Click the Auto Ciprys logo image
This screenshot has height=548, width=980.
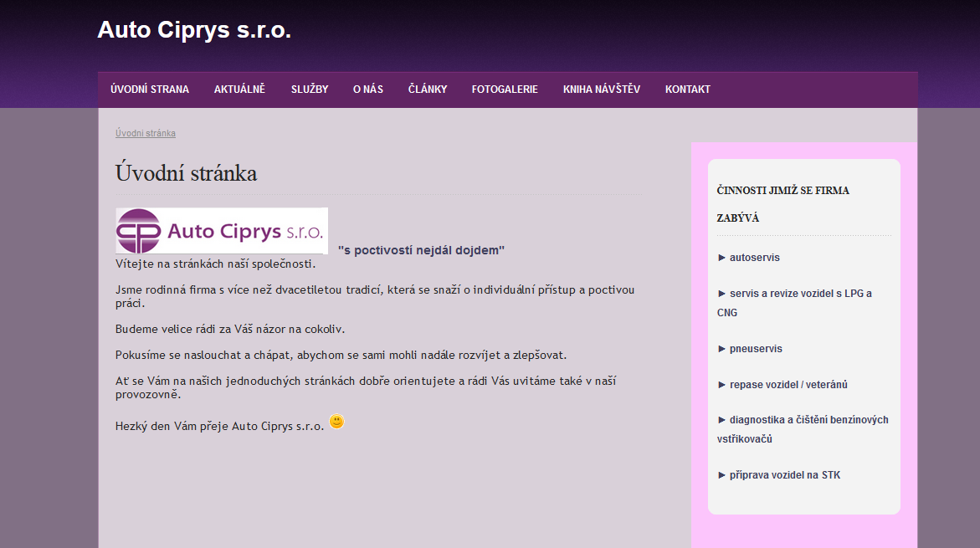click(222, 231)
